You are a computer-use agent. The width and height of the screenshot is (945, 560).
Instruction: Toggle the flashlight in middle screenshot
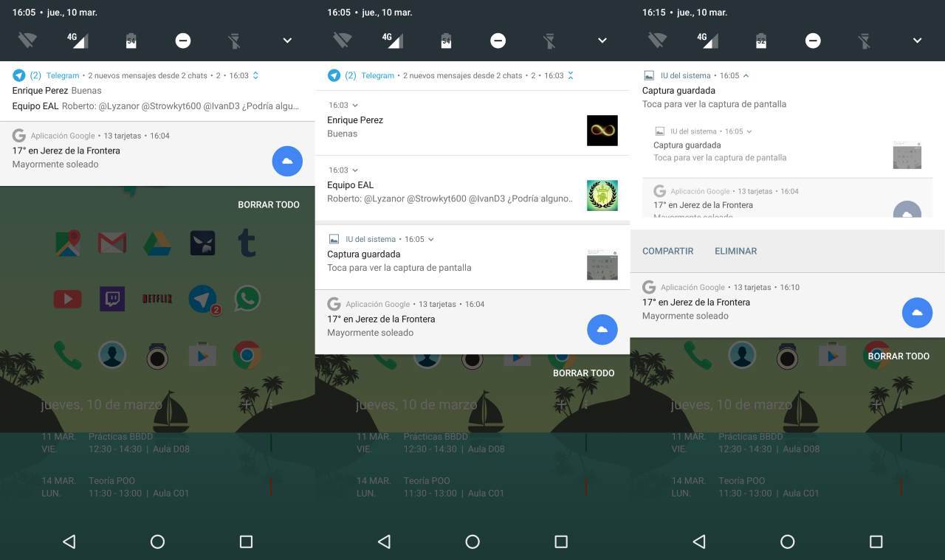550,41
